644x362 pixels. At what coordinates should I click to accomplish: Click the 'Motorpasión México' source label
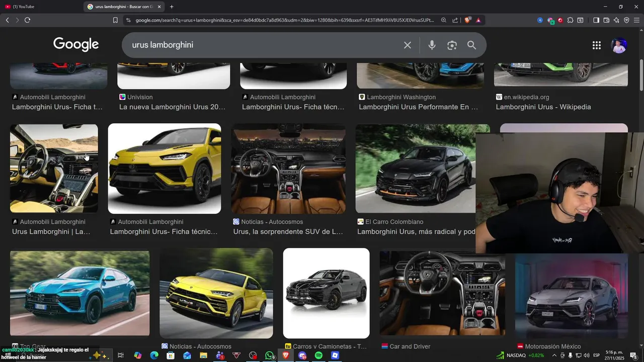click(552, 346)
